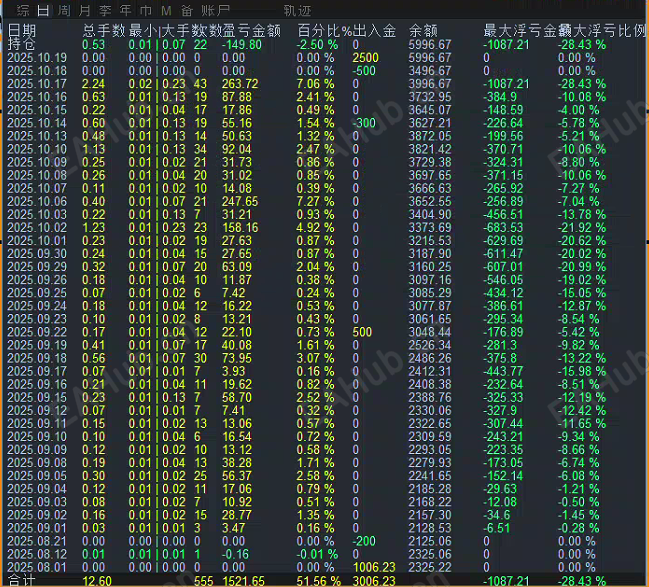Select the 2025.10.01 date row

(37, 241)
